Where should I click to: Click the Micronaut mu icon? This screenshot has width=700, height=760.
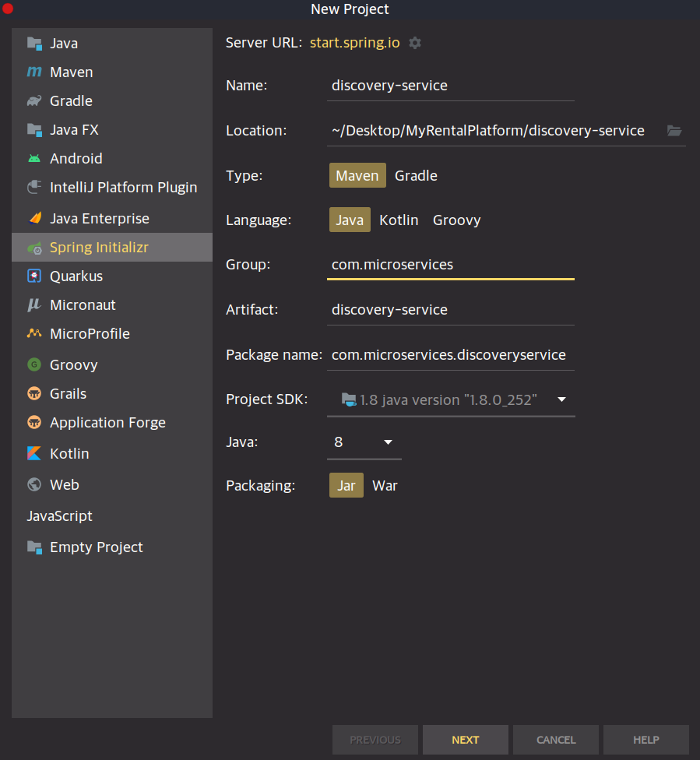coord(34,305)
